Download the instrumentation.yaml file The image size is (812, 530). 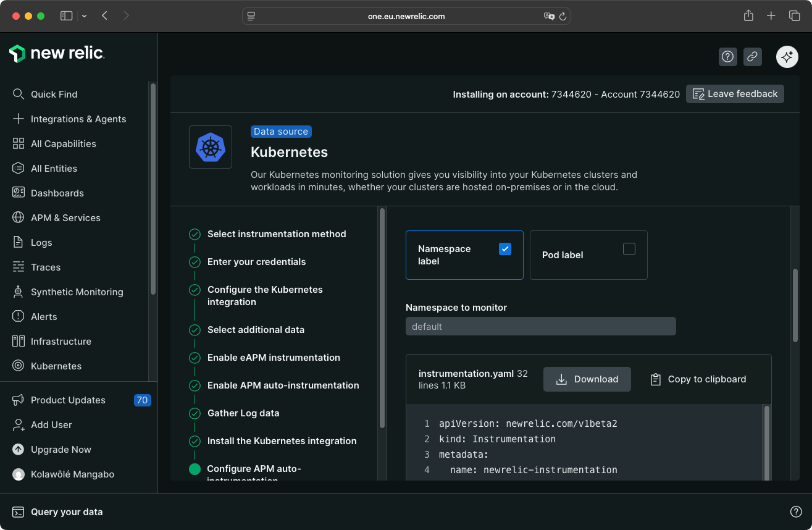[587, 379]
